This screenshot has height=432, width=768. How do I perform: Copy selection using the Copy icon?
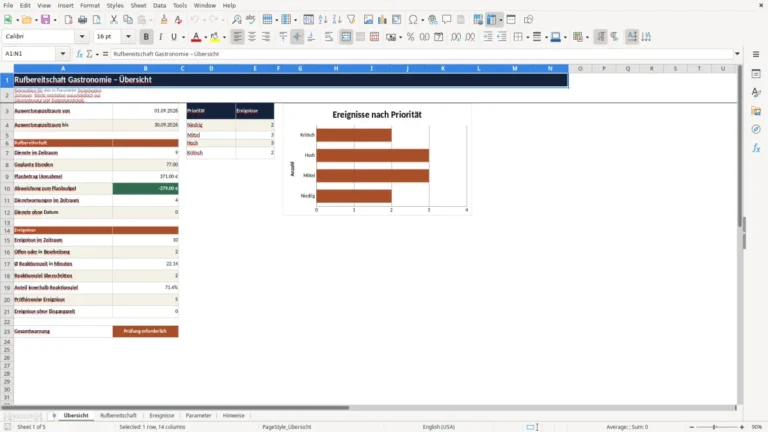128,20
